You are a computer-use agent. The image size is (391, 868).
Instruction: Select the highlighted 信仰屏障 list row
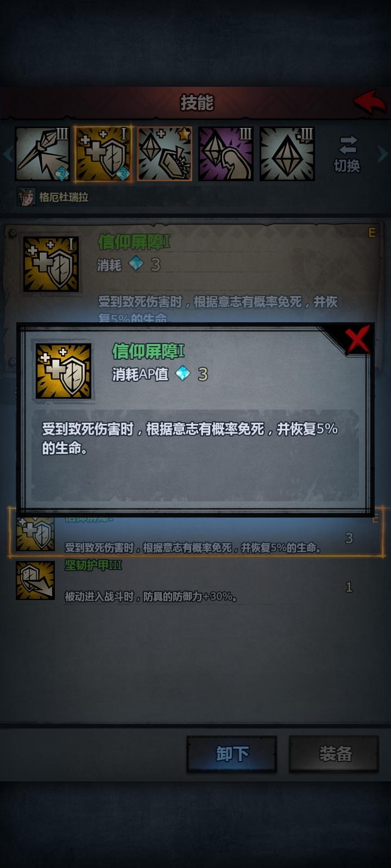click(195, 533)
